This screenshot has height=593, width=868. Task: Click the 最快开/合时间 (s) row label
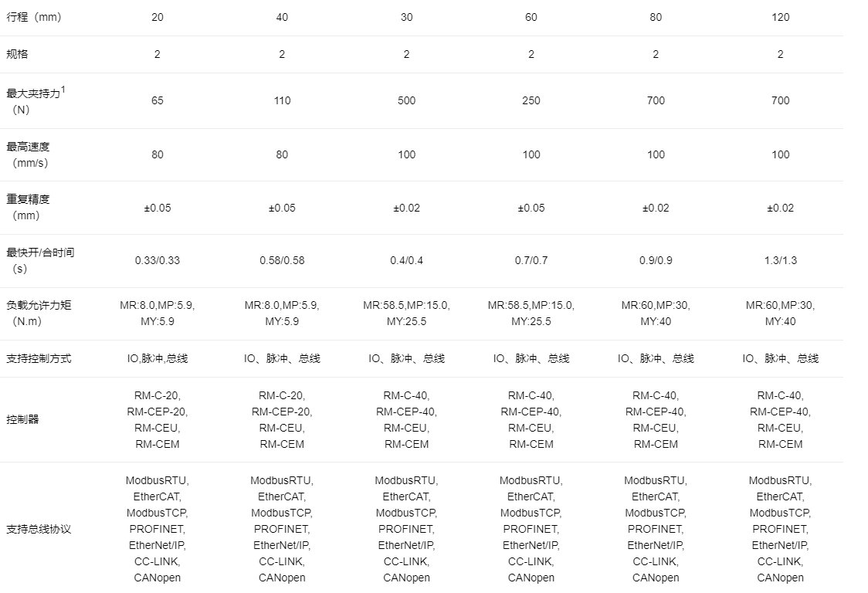click(40, 260)
